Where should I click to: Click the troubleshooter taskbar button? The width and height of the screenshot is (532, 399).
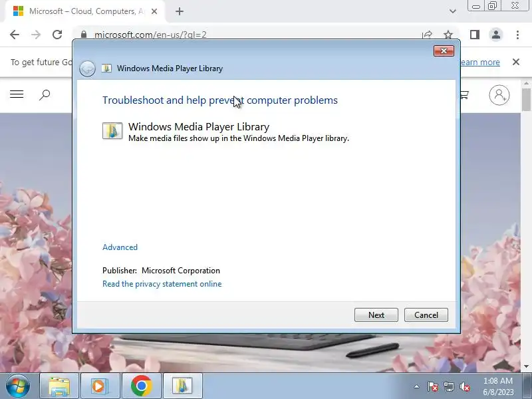pyautogui.click(x=182, y=386)
